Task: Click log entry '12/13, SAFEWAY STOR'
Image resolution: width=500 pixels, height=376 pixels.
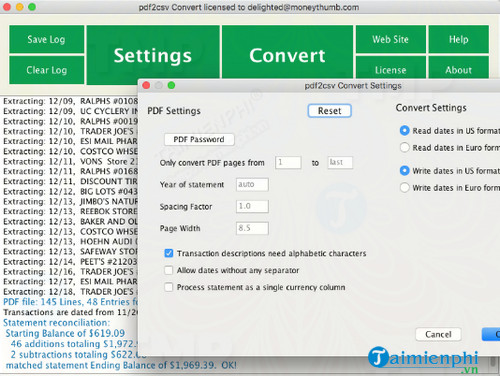Action: (70, 252)
